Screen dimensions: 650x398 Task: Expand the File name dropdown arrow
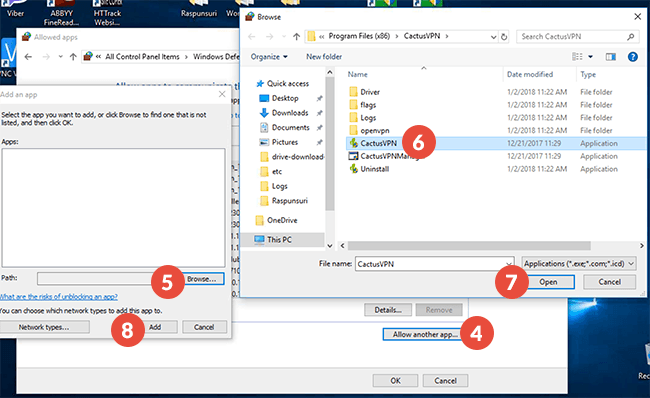coord(509,264)
